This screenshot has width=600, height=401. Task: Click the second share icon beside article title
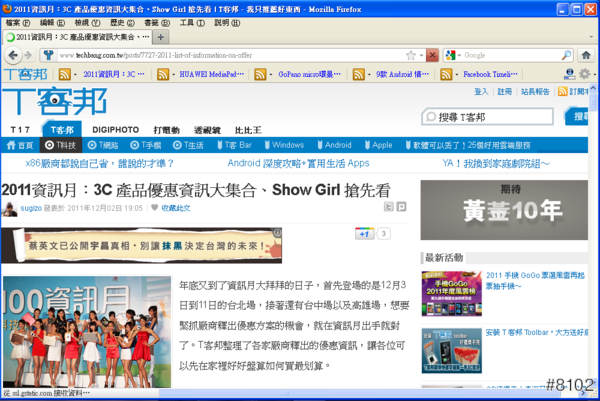pyautogui.click(x=401, y=207)
